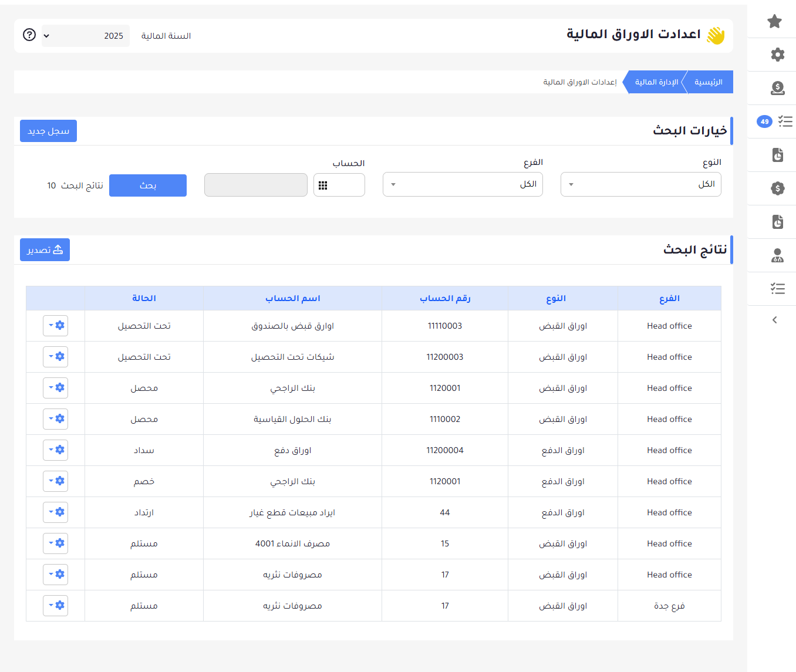The width and height of the screenshot is (796, 672).
Task: Open actions gear for Head office مصروفات نثريه row
Action: [x=56, y=575]
